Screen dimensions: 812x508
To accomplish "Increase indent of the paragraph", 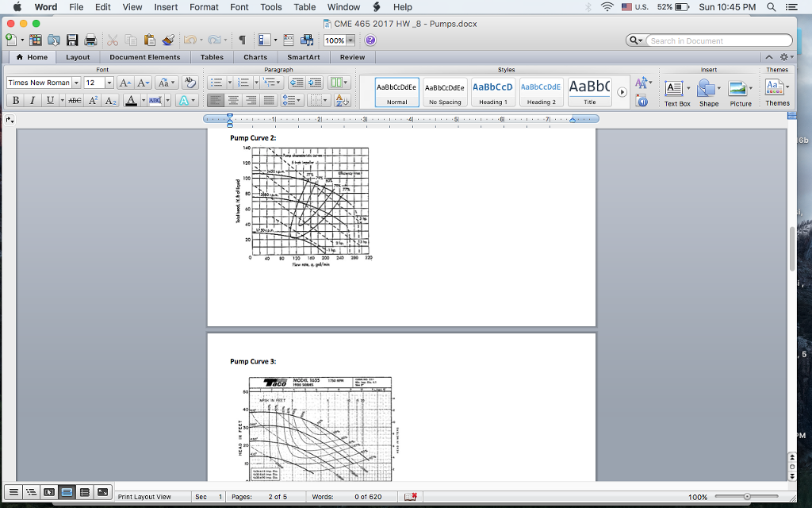I will point(315,83).
